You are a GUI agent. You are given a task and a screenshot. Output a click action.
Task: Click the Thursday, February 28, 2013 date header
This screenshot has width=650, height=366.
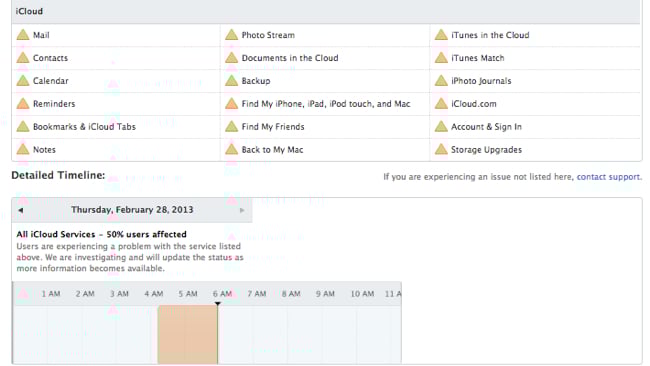pyautogui.click(x=132, y=210)
